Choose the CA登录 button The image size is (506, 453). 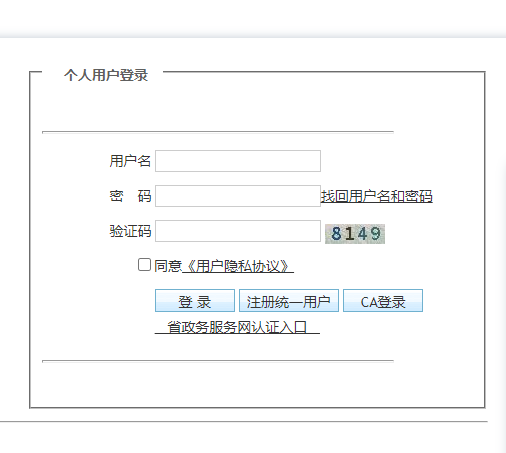(383, 301)
